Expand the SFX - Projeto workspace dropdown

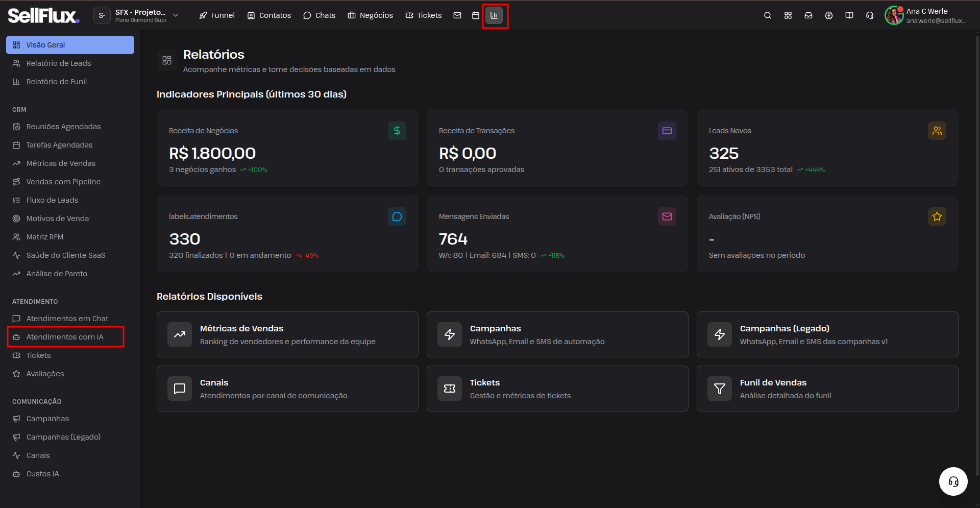137,15
